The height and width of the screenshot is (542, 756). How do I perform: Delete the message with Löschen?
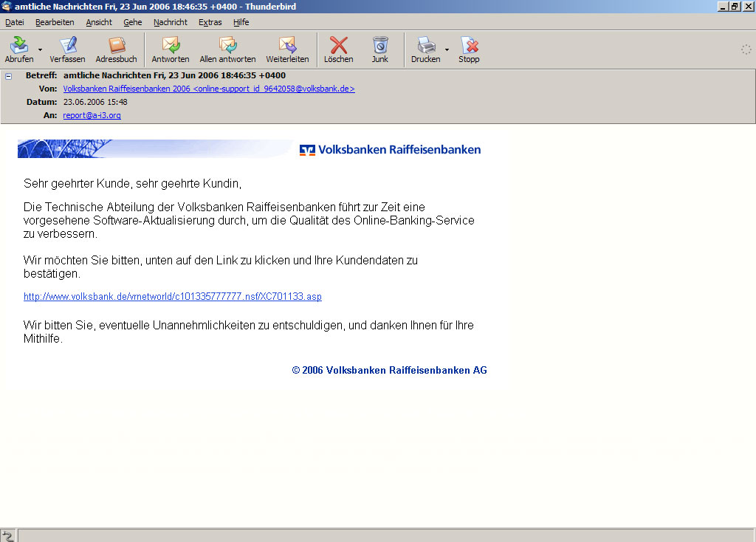pyautogui.click(x=338, y=49)
